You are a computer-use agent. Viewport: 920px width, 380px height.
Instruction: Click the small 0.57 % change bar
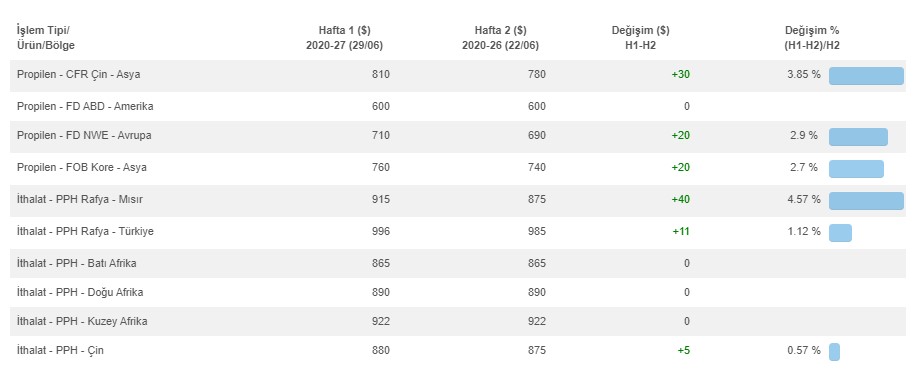834,352
